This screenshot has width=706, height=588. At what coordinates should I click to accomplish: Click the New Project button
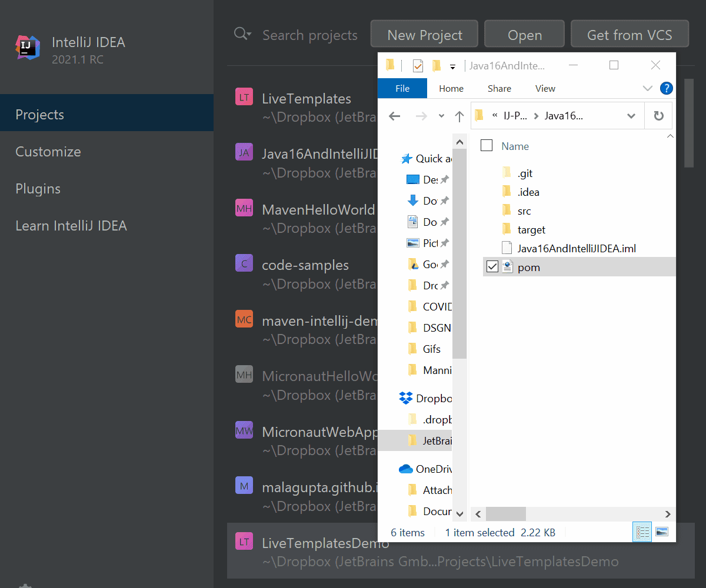pos(424,34)
